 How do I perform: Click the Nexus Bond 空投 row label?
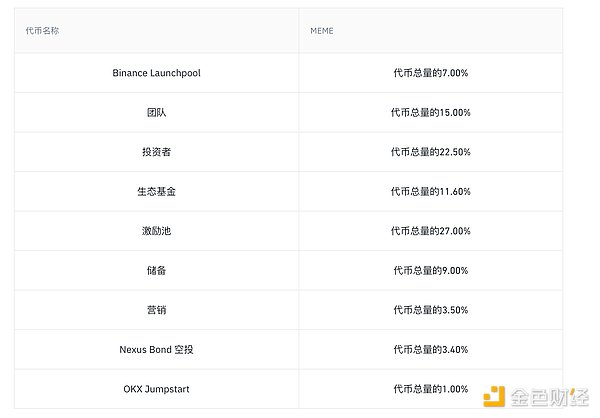point(156,349)
